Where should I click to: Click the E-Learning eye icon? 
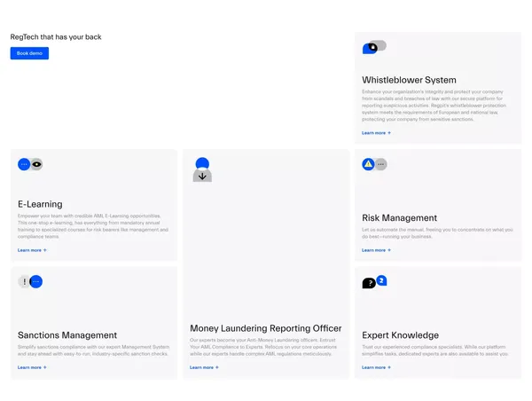click(x=36, y=164)
